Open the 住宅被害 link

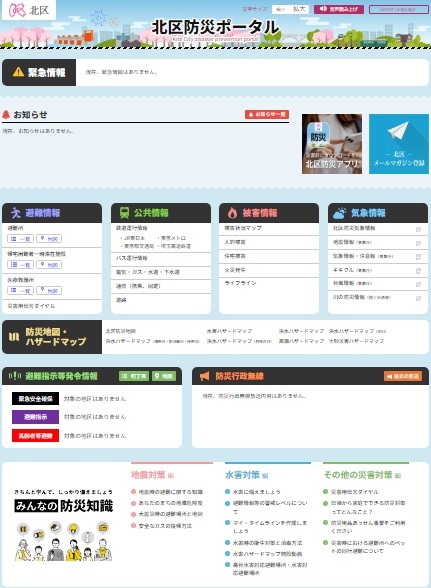(x=235, y=256)
